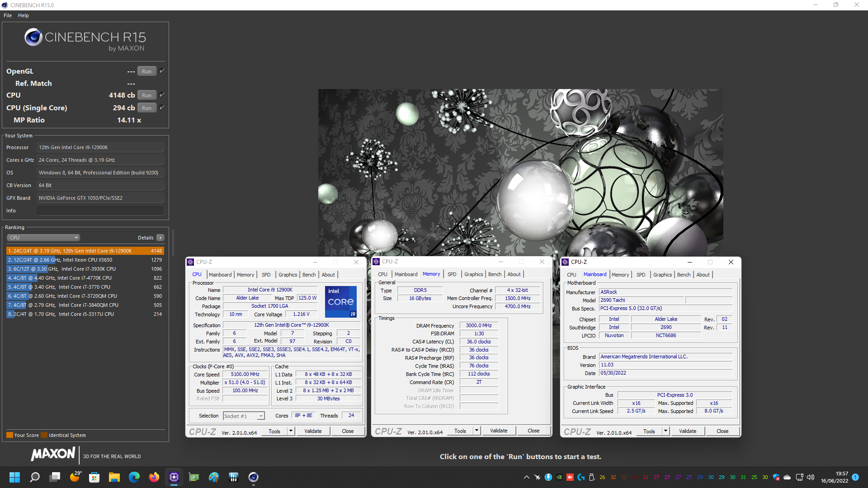Image resolution: width=868 pixels, height=488 pixels.
Task: Expand Tools dropdown arrow in CPU-Z CPU window
Action: 291,431
